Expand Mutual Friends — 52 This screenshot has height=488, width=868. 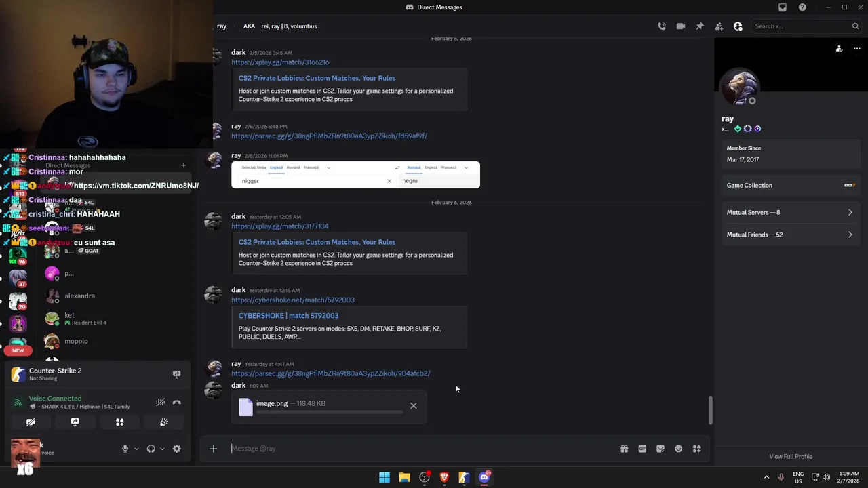click(790, 235)
